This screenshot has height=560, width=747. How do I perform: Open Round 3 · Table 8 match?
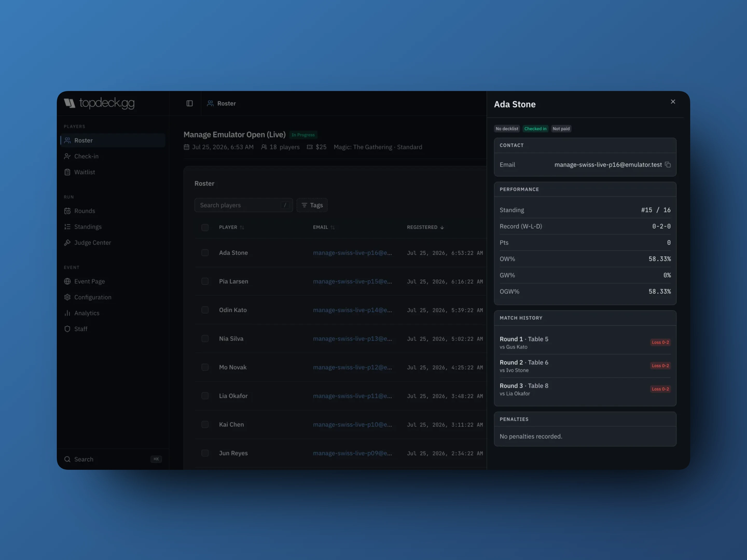coord(585,389)
